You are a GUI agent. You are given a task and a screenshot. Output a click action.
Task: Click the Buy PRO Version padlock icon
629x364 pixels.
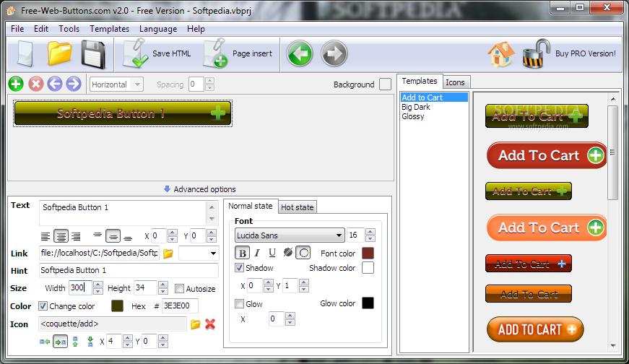(x=536, y=53)
